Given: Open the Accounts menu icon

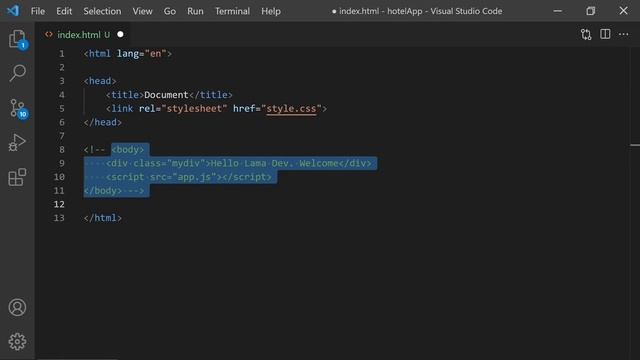Looking at the screenshot, I should tap(17, 307).
